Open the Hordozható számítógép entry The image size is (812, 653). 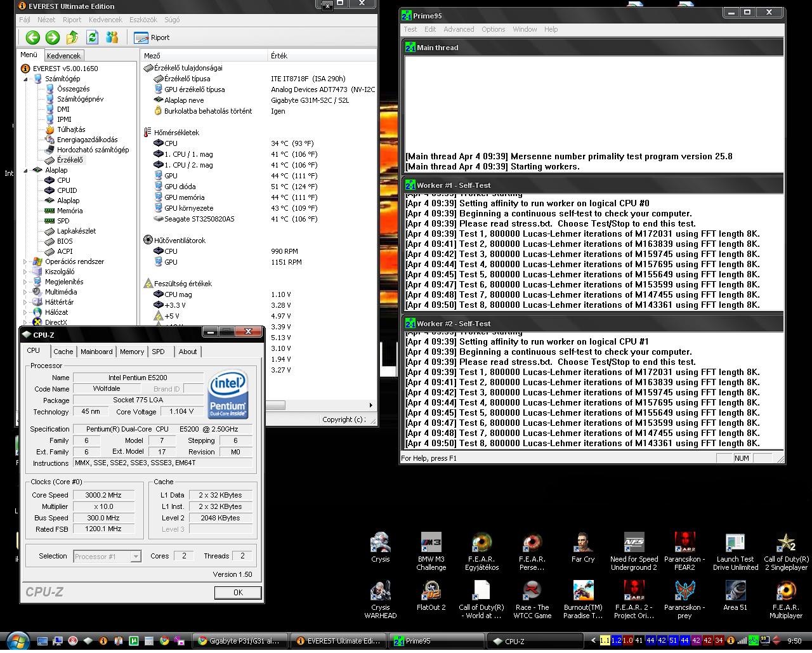[x=93, y=150]
